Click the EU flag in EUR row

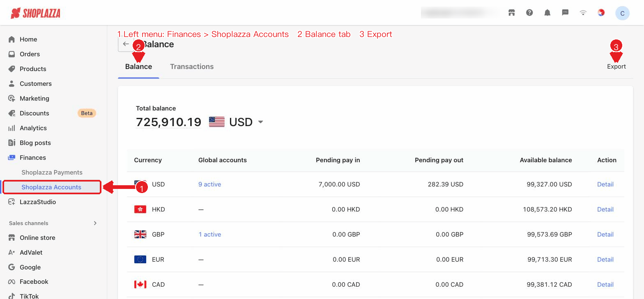tap(140, 260)
